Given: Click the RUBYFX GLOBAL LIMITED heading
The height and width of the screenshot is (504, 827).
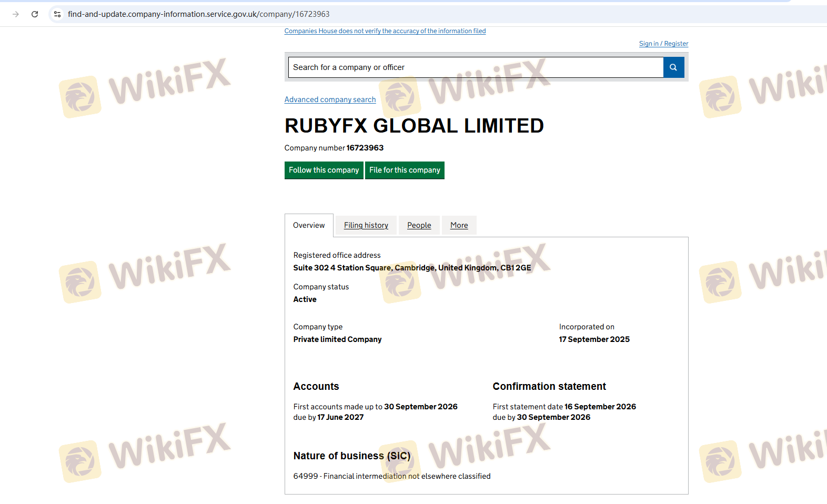Looking at the screenshot, I should (414, 126).
